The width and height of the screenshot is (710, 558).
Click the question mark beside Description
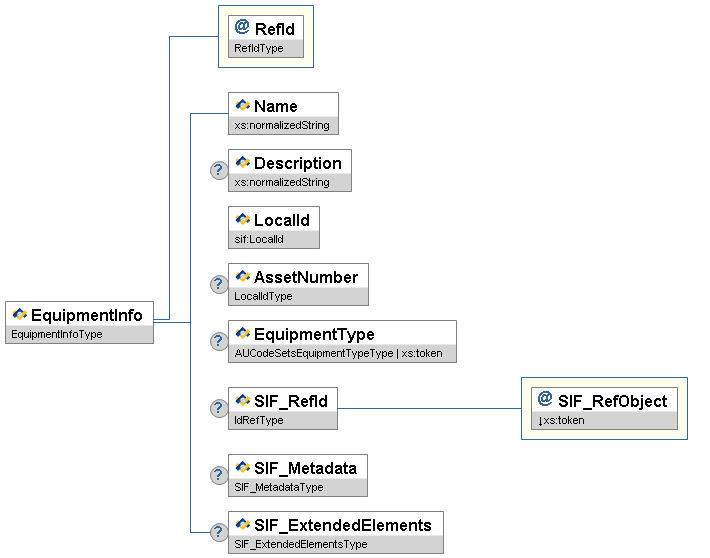point(219,171)
